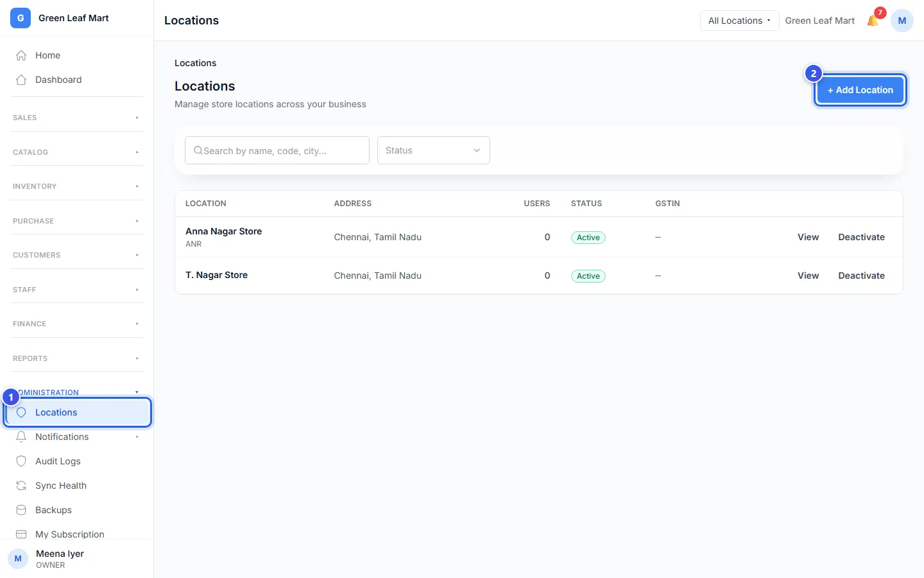Click the Locations breadcrumb link
Image resolution: width=924 pixels, height=578 pixels.
195,63
